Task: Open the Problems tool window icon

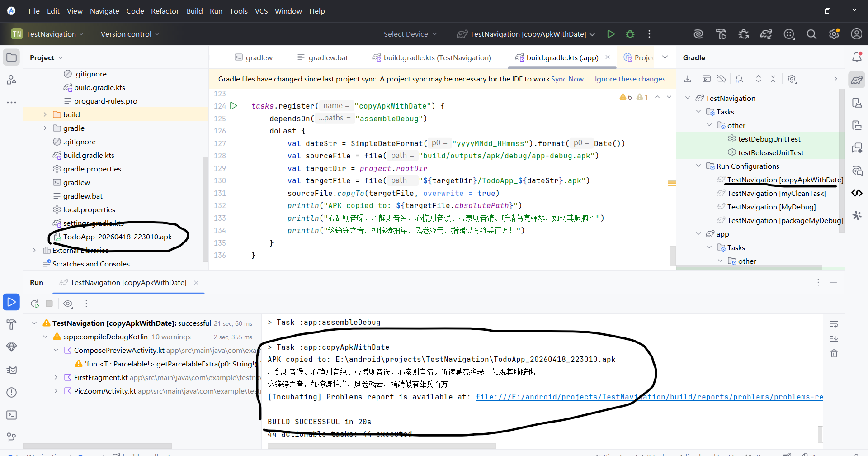Action: tap(12, 392)
